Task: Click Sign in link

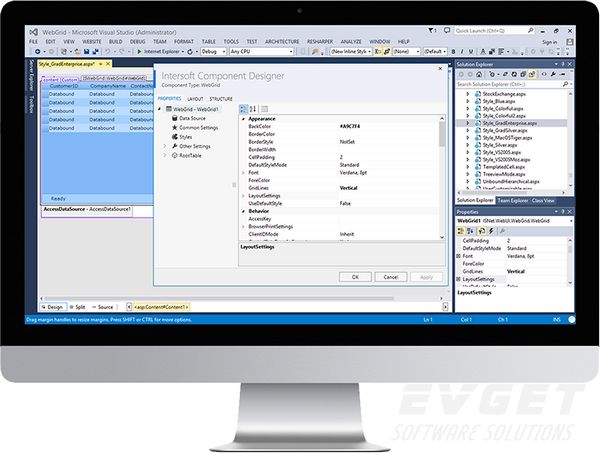Action: pos(549,42)
